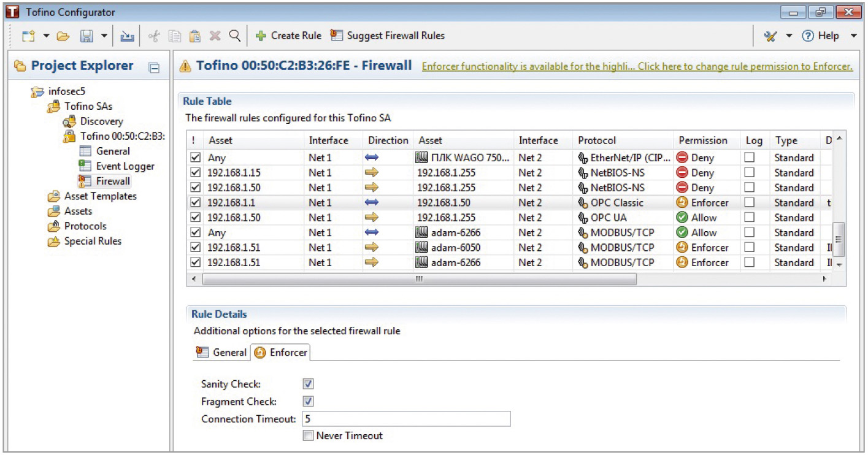
Task: Click the rule table horizontal scrollbar
Action: [420, 278]
